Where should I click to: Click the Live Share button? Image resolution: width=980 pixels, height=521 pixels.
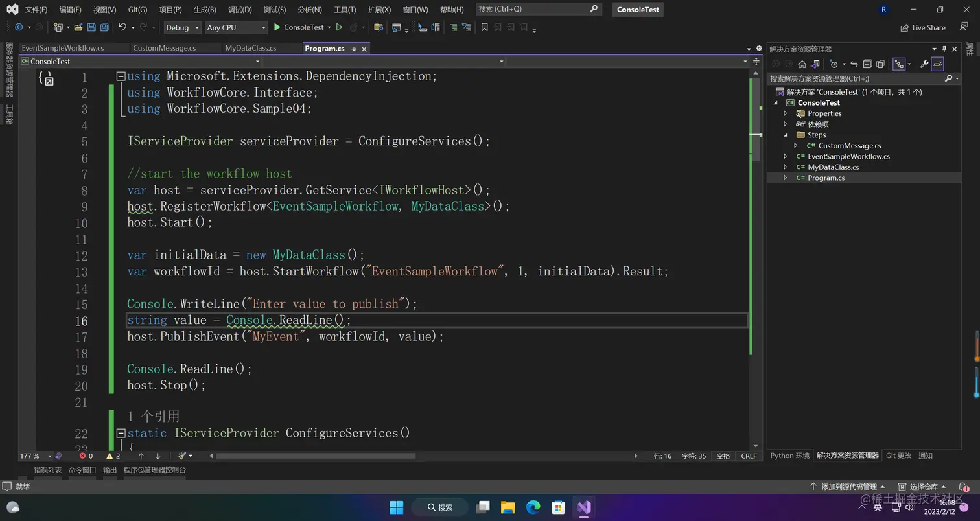(923, 27)
